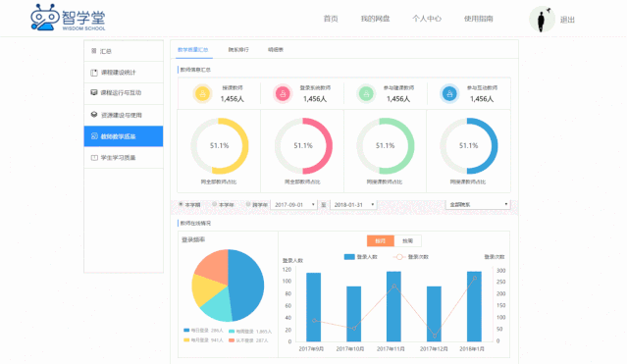Click the 退出 logout link
Screen dimensions: 627x364
(567, 20)
